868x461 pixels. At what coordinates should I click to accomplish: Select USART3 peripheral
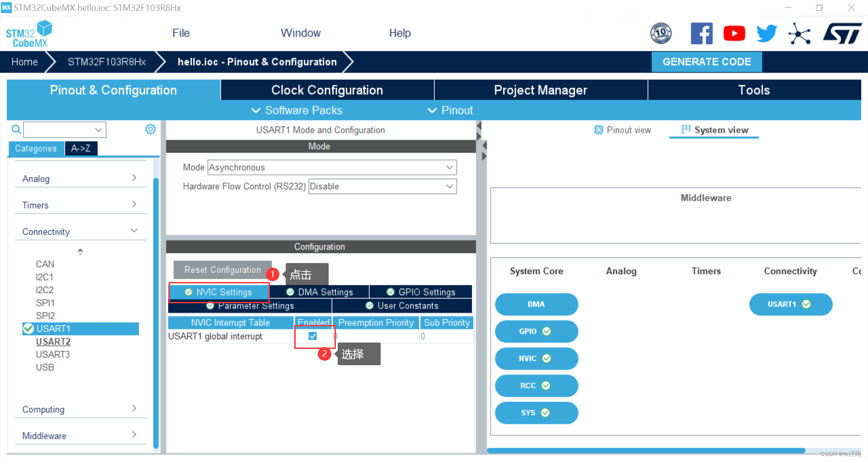[x=53, y=354]
